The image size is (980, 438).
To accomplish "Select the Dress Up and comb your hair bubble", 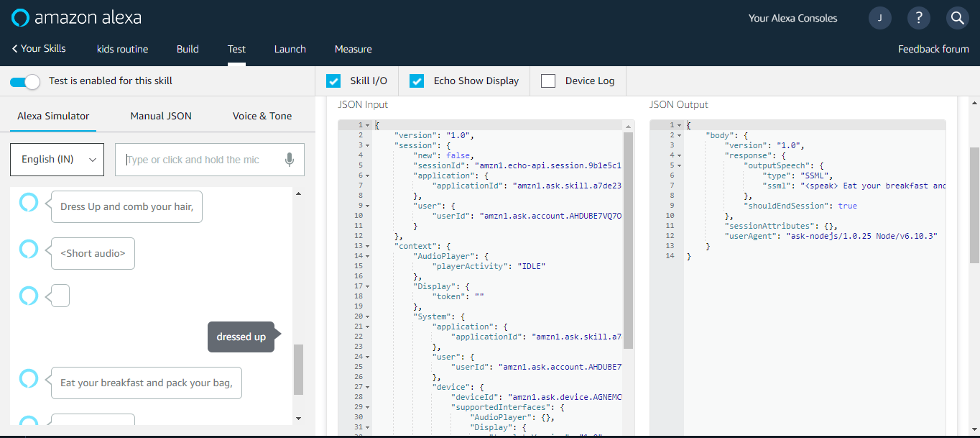I will pyautogui.click(x=126, y=206).
